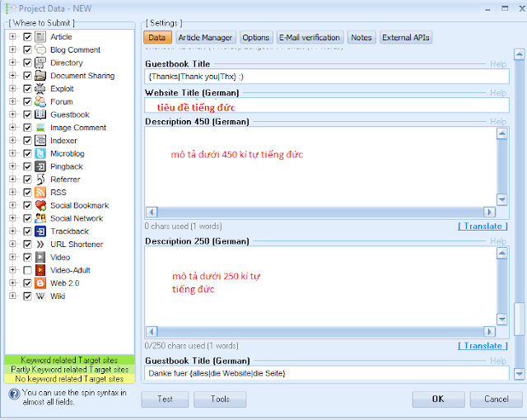The image size is (527, 420).
Task: Switch to the Data tab
Action: 157,37
